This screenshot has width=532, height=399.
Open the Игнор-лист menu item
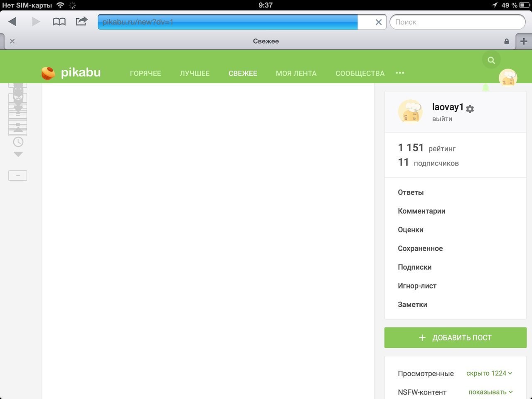coord(417,286)
